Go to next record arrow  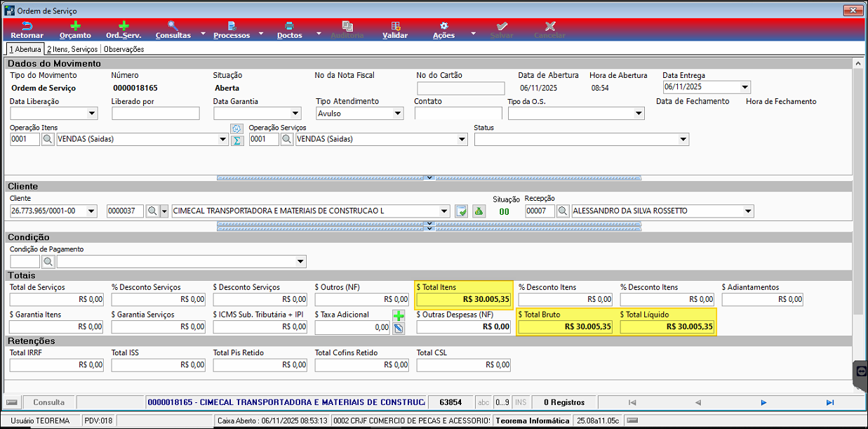pos(763,402)
